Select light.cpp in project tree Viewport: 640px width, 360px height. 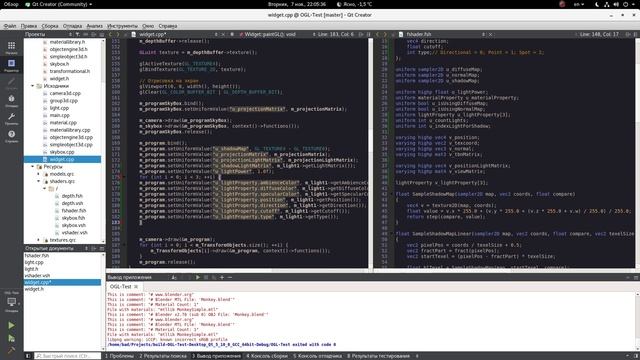coord(59,108)
